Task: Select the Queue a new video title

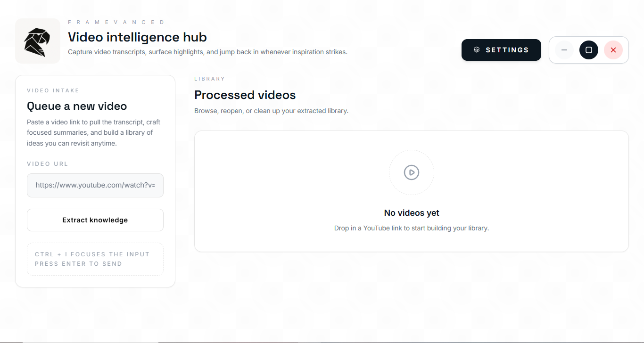Action: tap(77, 106)
